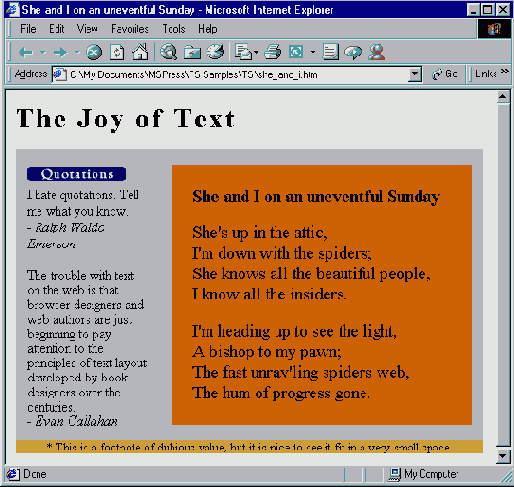
Task: Click the Forward arrow toolbar icon
Action: click(x=60, y=52)
